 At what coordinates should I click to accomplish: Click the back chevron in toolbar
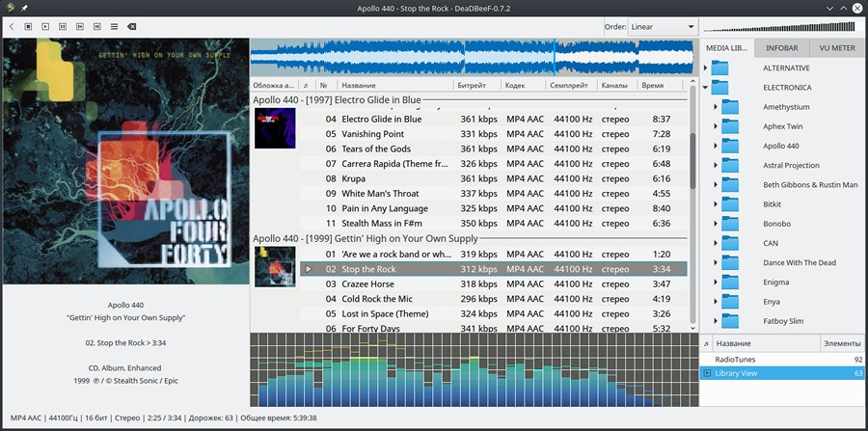[x=12, y=27]
